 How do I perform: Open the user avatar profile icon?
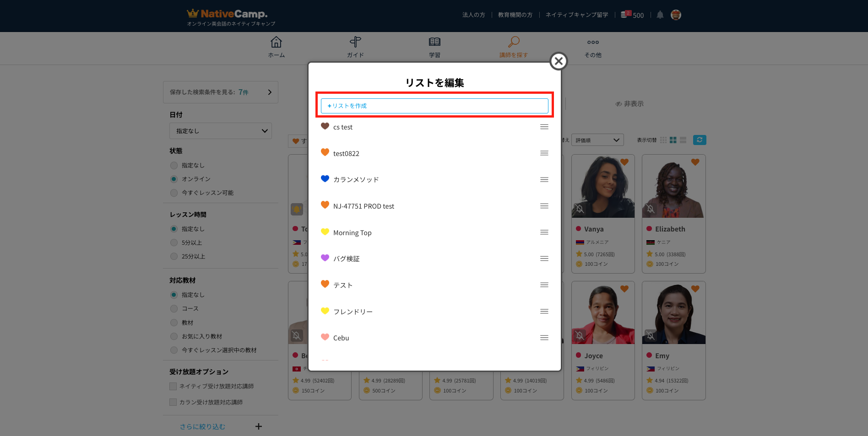pyautogui.click(x=676, y=15)
